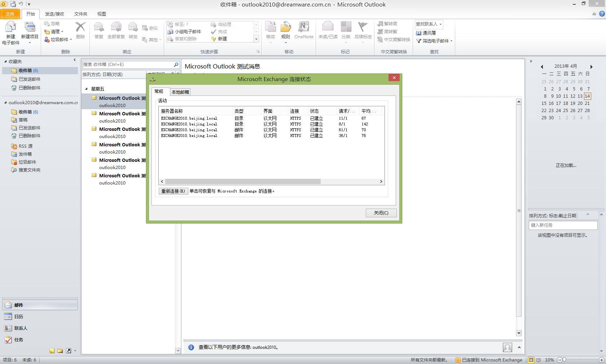Select date 14 in the calendar
The width and height of the screenshot is (606, 364).
pyautogui.click(x=587, y=96)
